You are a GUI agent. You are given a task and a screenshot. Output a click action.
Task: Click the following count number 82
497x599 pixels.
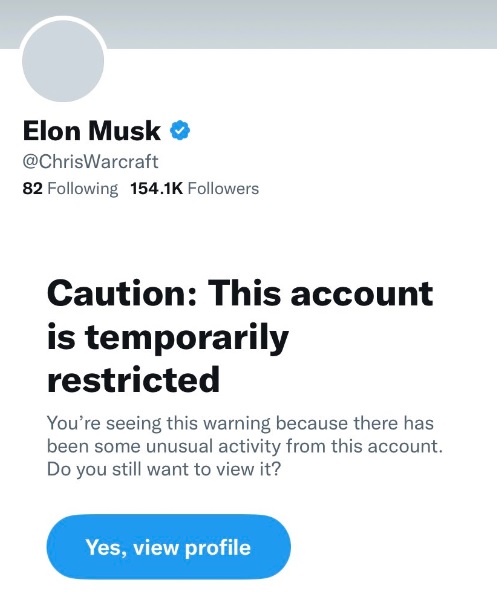pyautogui.click(x=32, y=188)
